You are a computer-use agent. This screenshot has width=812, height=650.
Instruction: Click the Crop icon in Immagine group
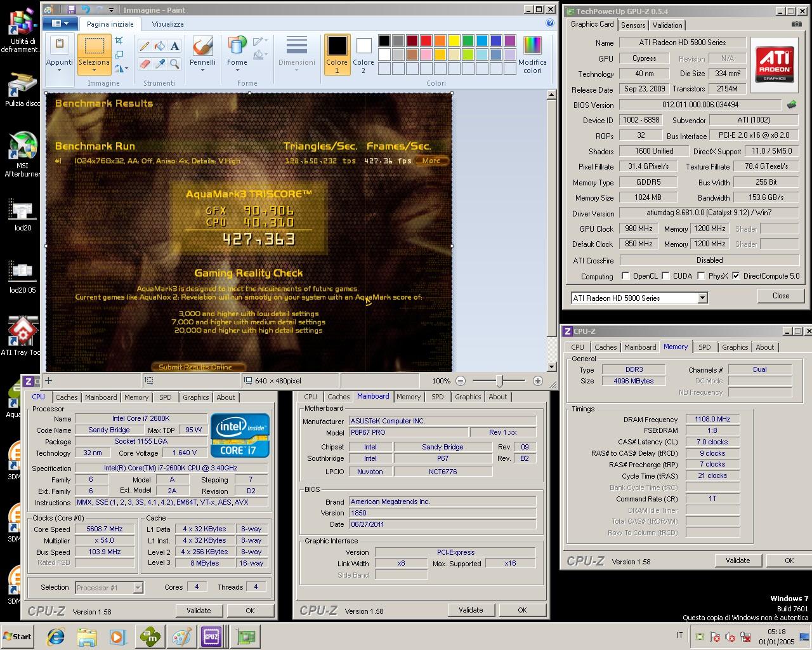tap(119, 41)
